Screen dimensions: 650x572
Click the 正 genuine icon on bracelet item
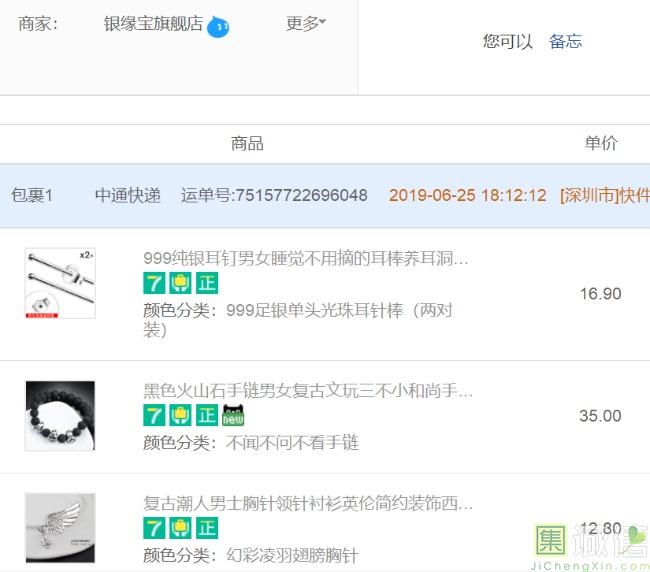[x=207, y=415]
